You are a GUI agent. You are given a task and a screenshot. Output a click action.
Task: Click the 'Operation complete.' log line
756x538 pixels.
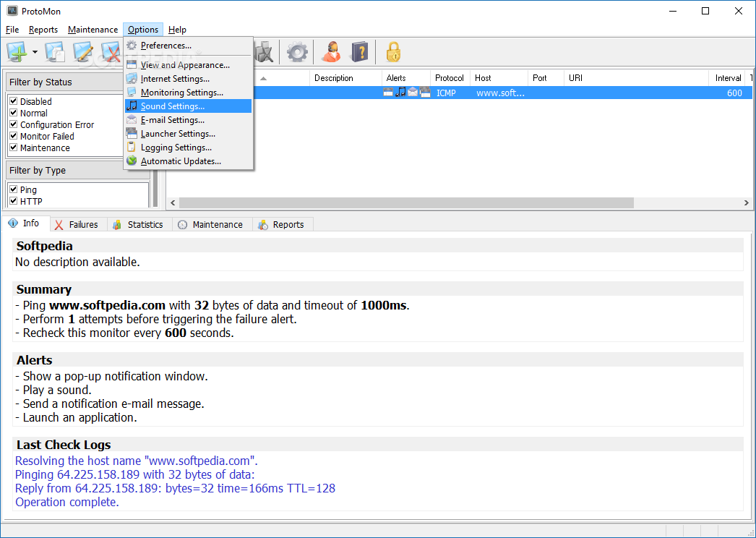pyautogui.click(x=67, y=503)
